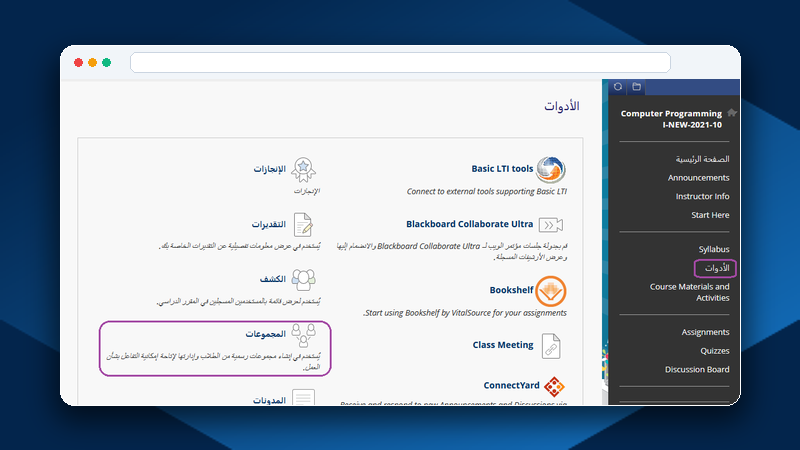Click the الأدوات page heading
This screenshot has width=800, height=450.
(562, 106)
